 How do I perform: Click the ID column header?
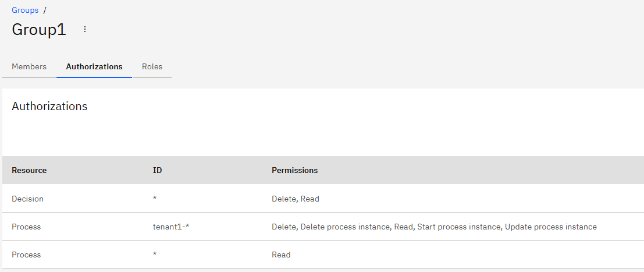point(157,171)
